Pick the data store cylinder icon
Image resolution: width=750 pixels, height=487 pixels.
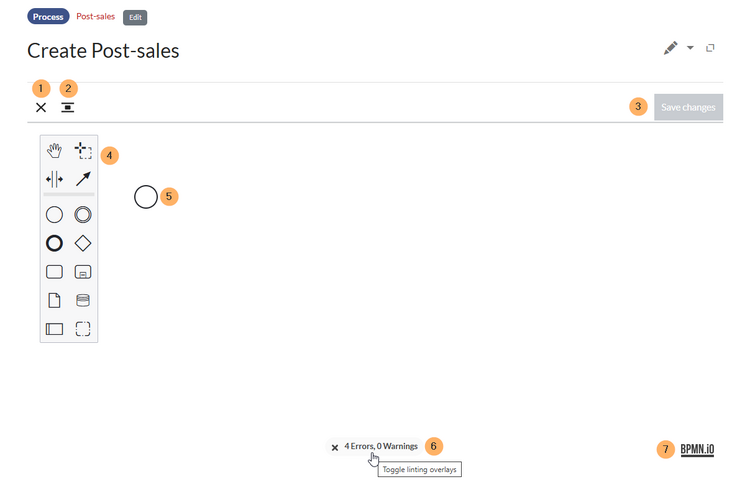[83, 300]
